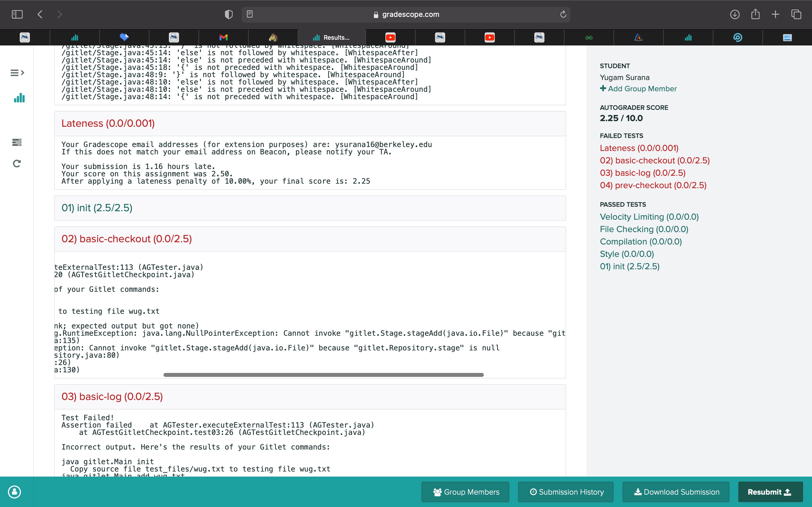The image size is (812, 507).
Task: Switch to the Gmail browser tab
Action: coord(224,37)
